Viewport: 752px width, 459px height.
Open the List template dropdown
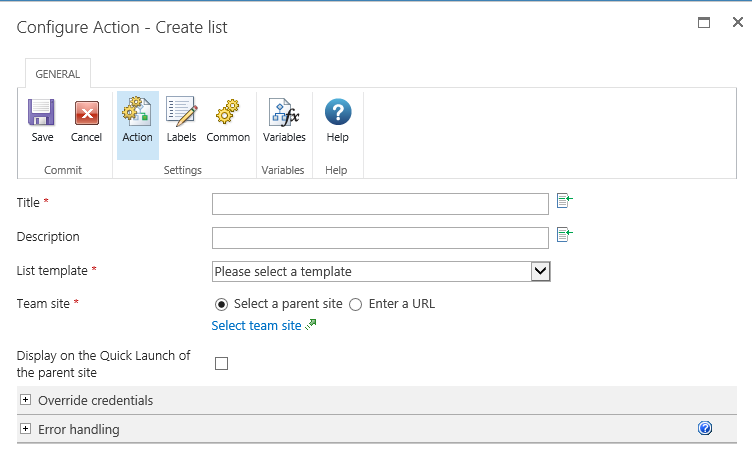point(381,271)
